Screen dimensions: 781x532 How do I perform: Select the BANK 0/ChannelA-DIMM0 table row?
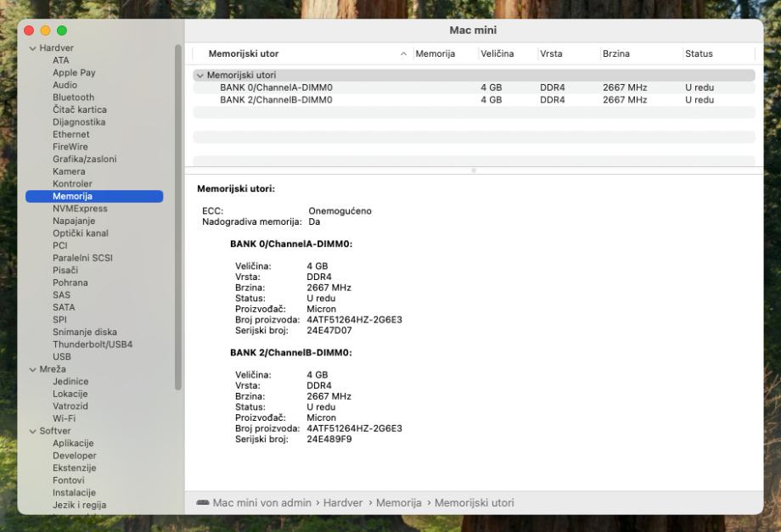click(276, 87)
